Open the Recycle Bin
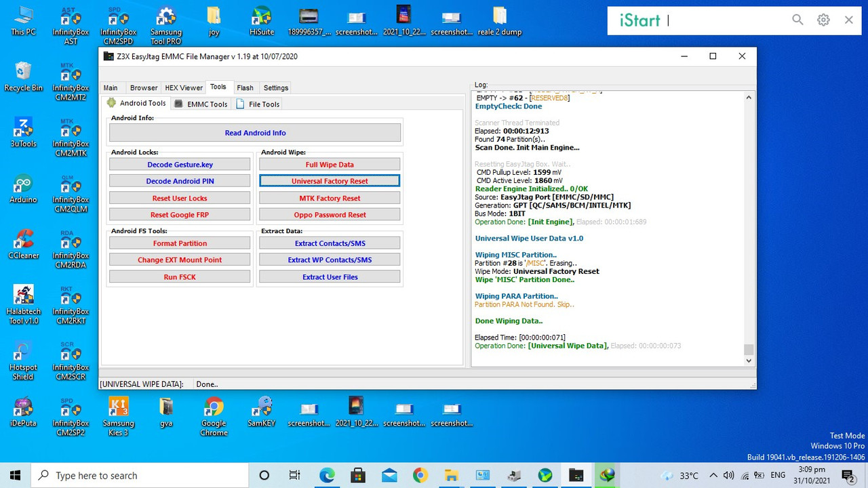The height and width of the screenshot is (488, 868). [x=23, y=77]
